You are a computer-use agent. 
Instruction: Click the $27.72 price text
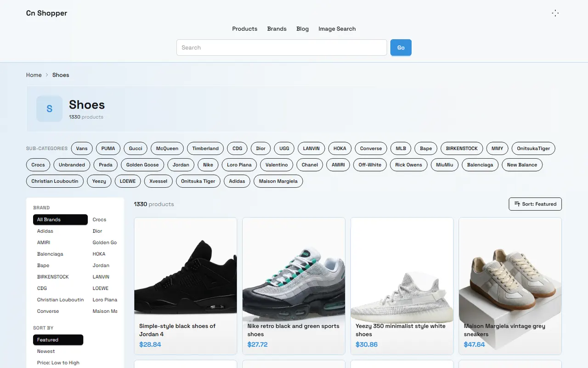258,345
